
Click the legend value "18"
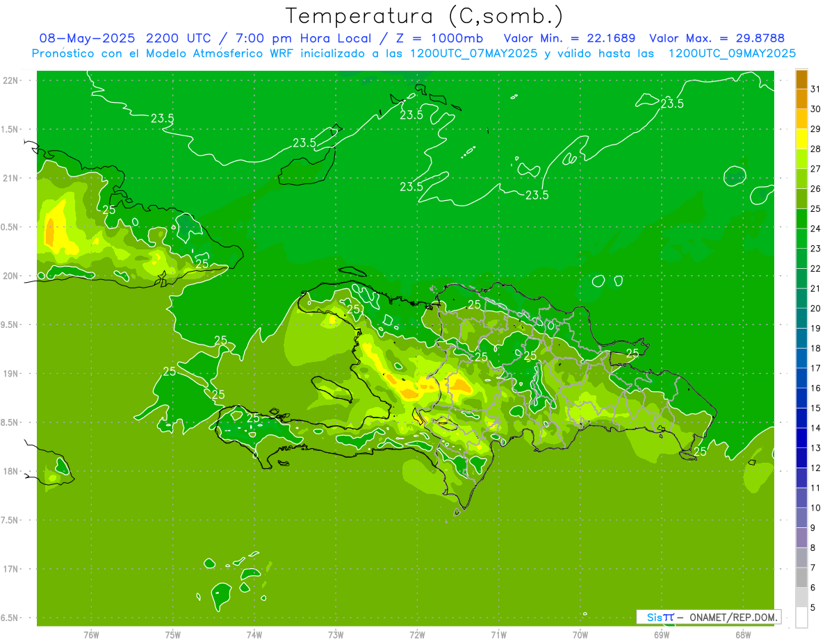(816, 349)
